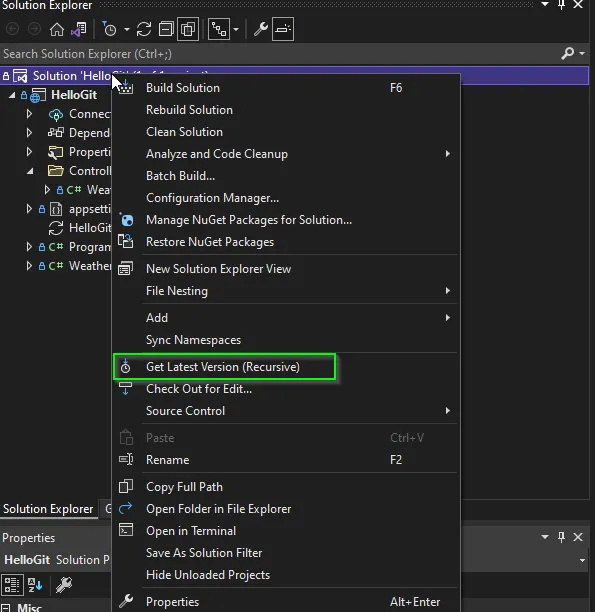
Task: Click the Connected Services cloud icon
Action: coord(56,114)
